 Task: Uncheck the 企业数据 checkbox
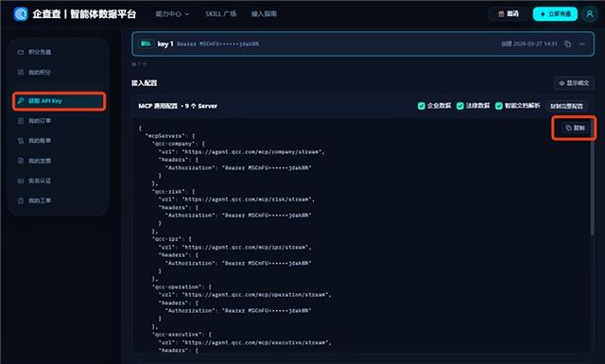coord(422,106)
